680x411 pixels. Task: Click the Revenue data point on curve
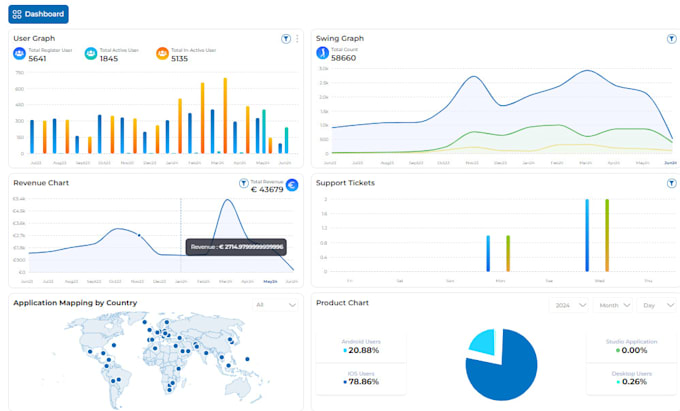point(139,235)
